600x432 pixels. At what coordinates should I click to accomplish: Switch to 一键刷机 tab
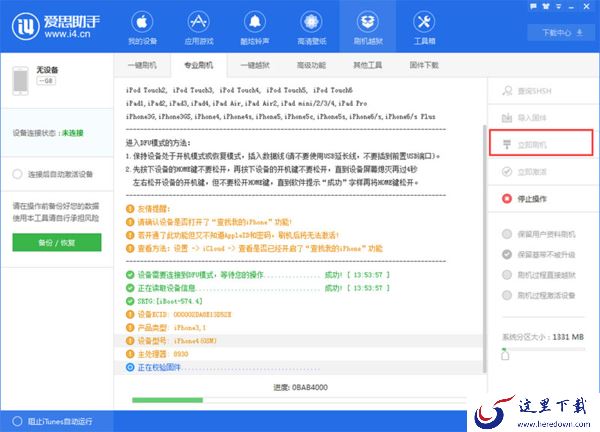coord(142,65)
